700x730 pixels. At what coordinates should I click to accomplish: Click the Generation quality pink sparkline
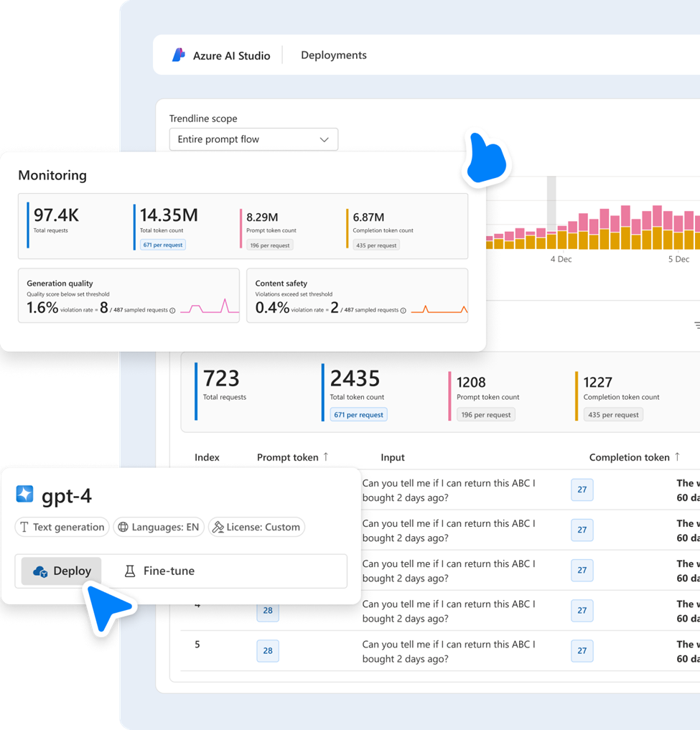point(210,306)
